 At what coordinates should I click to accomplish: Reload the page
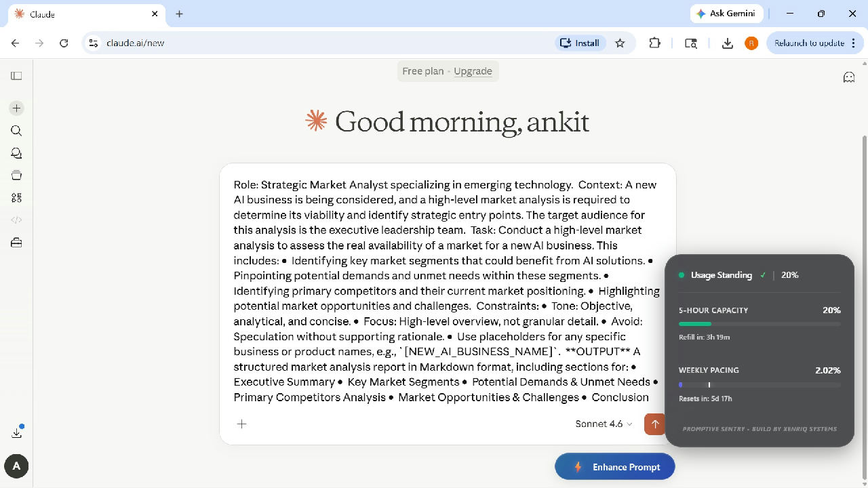(64, 43)
